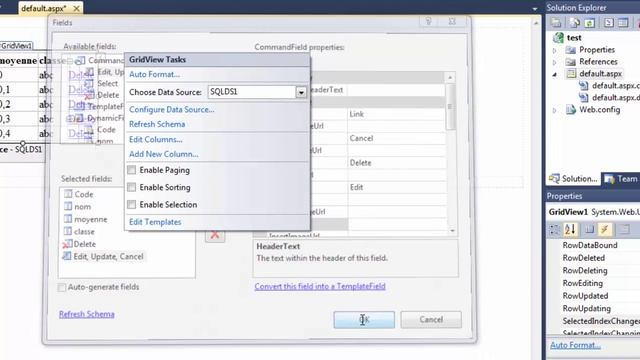Select RowDeleted event in Properties
This screenshot has height=360, width=640.
(584, 258)
